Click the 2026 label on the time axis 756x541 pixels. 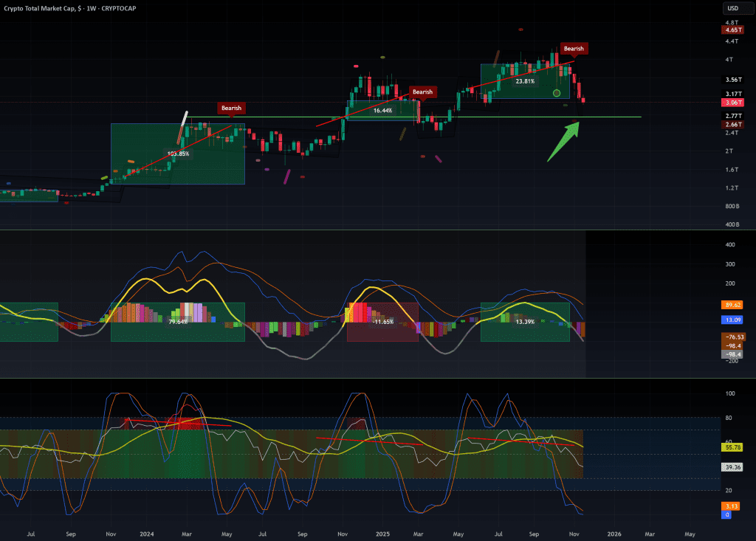[x=614, y=533]
